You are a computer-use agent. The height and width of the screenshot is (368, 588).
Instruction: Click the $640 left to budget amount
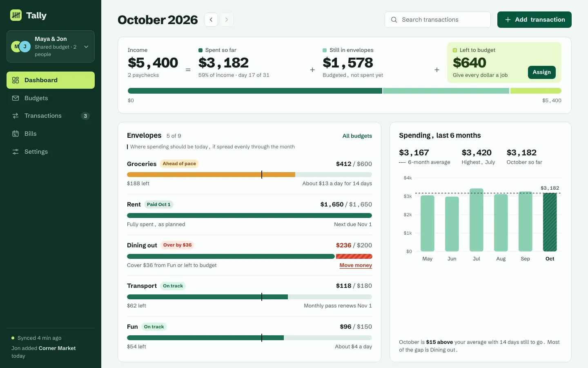[x=470, y=63]
